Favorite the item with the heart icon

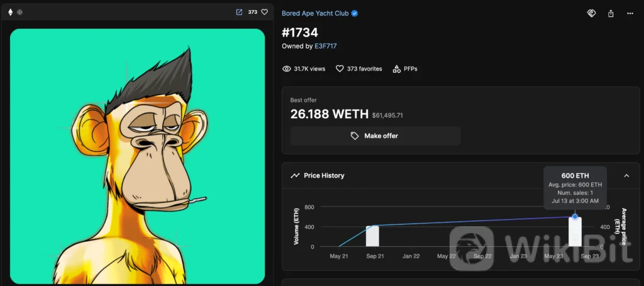(x=265, y=13)
